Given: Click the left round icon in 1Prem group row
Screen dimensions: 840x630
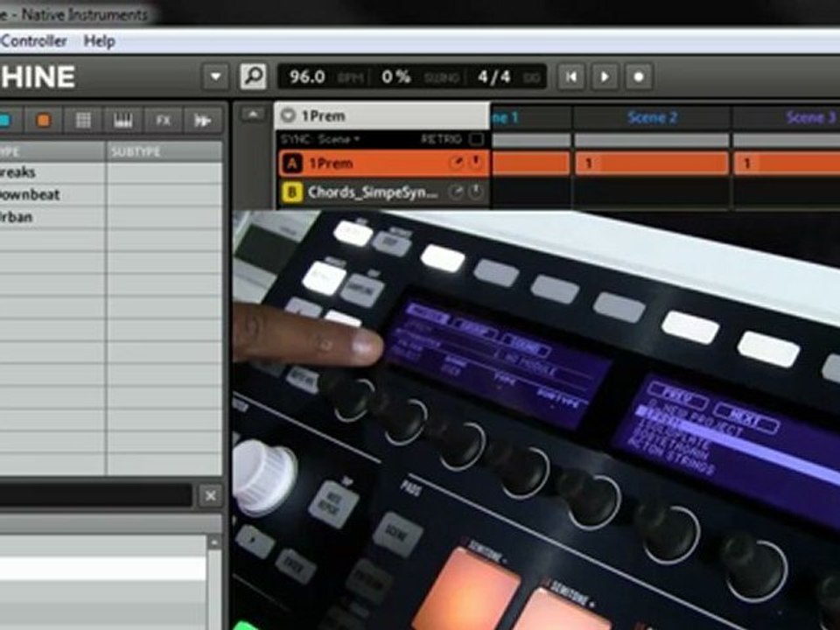Looking at the screenshot, I should pyautogui.click(x=456, y=163).
